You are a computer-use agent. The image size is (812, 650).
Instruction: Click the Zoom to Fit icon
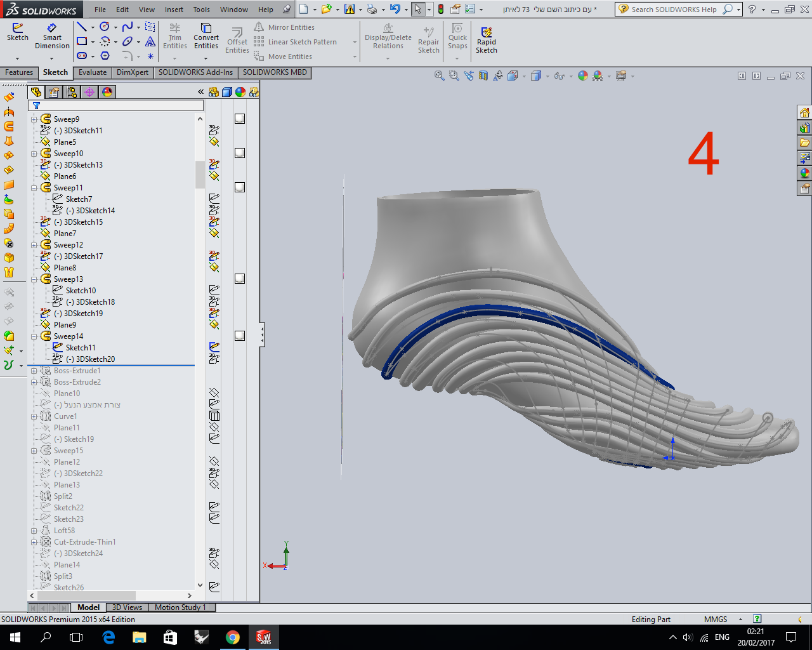tap(439, 76)
